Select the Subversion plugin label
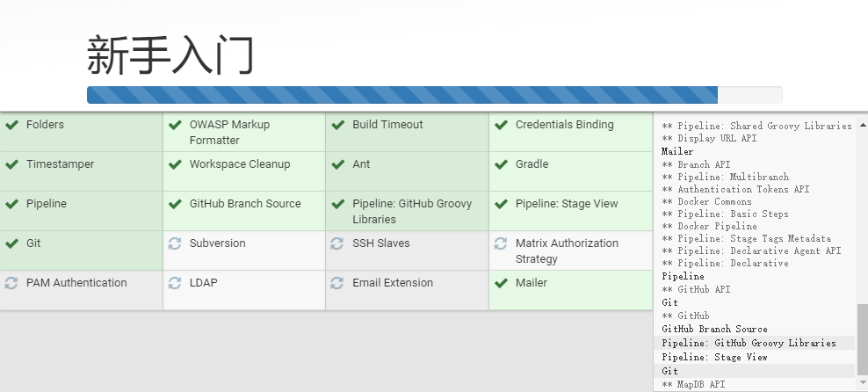 click(218, 243)
